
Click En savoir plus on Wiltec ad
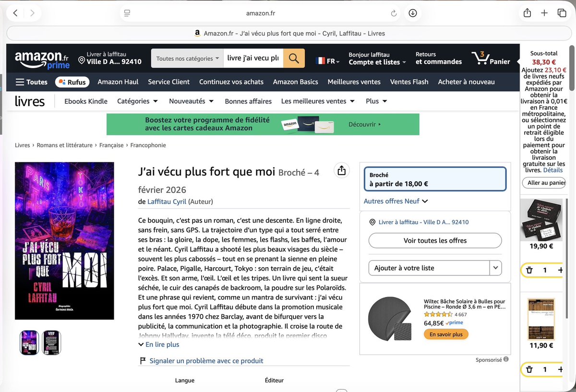446,334
